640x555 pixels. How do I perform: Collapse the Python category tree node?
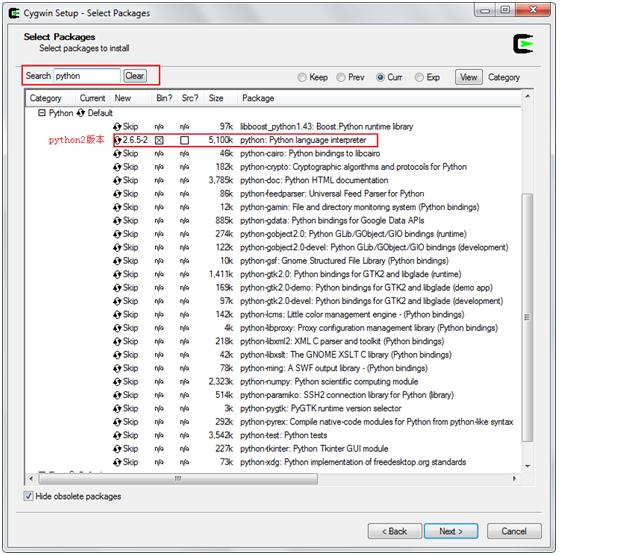[x=42, y=113]
